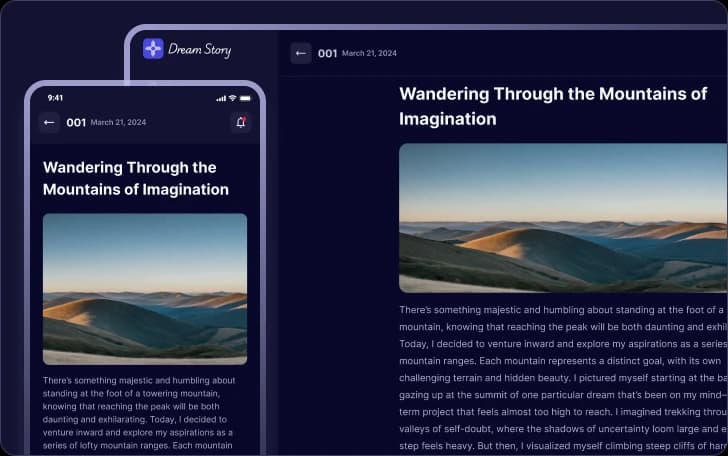
Task: Click the phone status bar signal icon
Action: (x=221, y=98)
